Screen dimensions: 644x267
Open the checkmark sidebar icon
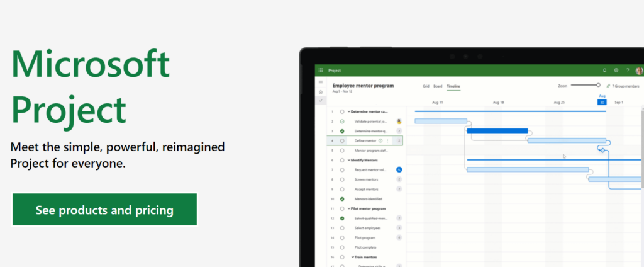321,100
